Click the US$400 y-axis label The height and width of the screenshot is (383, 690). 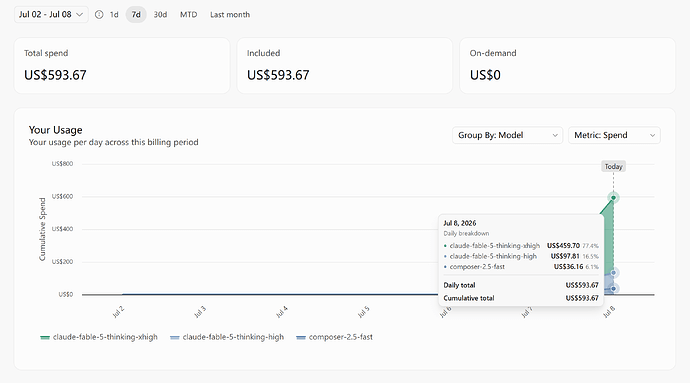(62, 229)
